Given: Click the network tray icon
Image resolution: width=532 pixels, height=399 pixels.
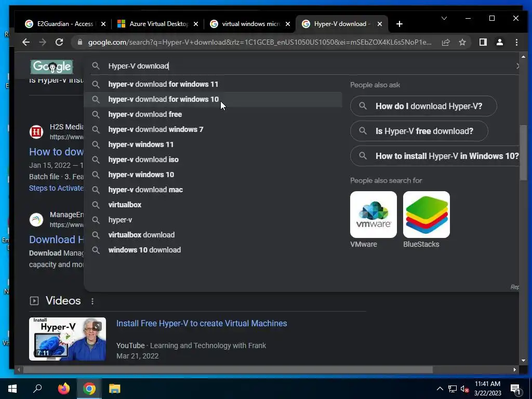Looking at the screenshot, I should [x=453, y=389].
